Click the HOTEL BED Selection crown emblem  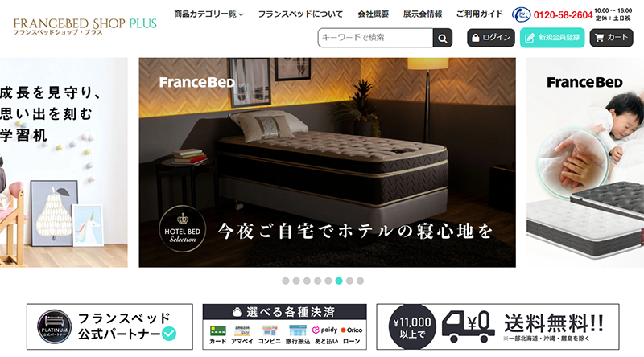[183, 228]
